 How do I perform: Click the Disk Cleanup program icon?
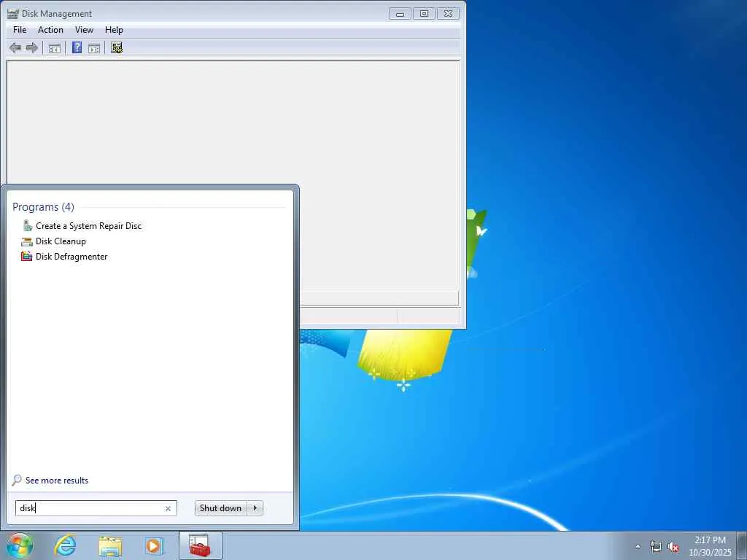point(27,241)
